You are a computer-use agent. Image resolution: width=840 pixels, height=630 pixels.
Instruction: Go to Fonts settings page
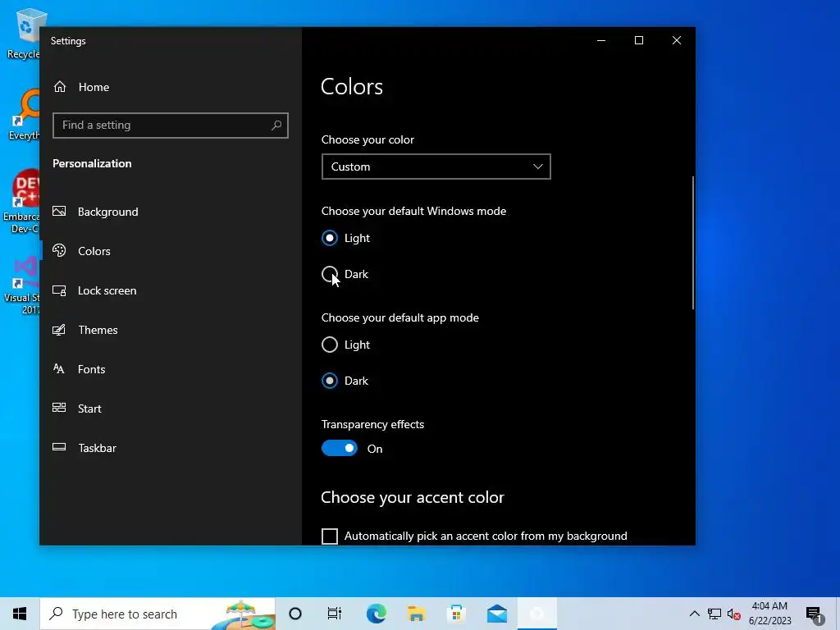[x=92, y=369]
